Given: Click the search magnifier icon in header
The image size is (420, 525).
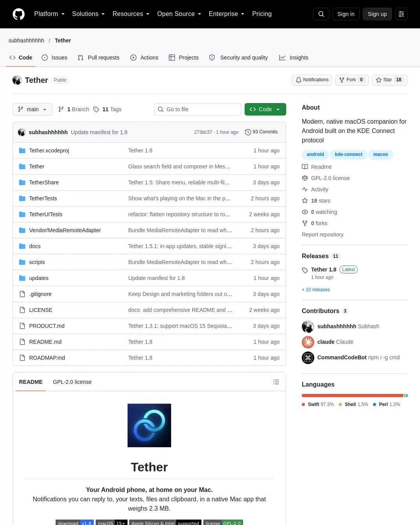Looking at the screenshot, I should point(321,14).
